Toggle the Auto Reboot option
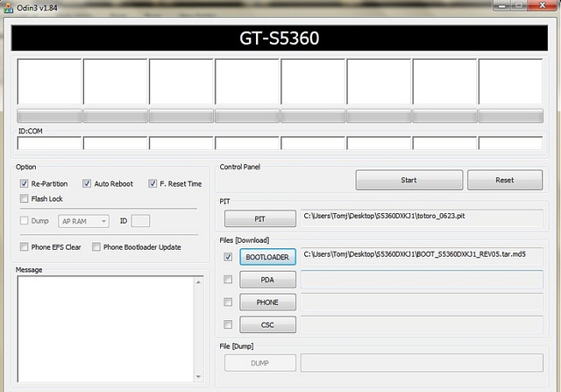561x392 pixels. click(x=87, y=183)
